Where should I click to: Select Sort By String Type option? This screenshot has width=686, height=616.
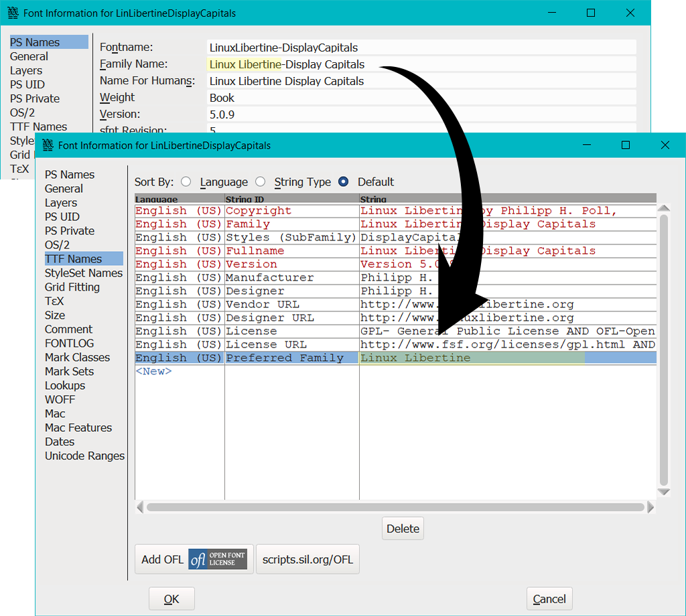[x=261, y=182]
